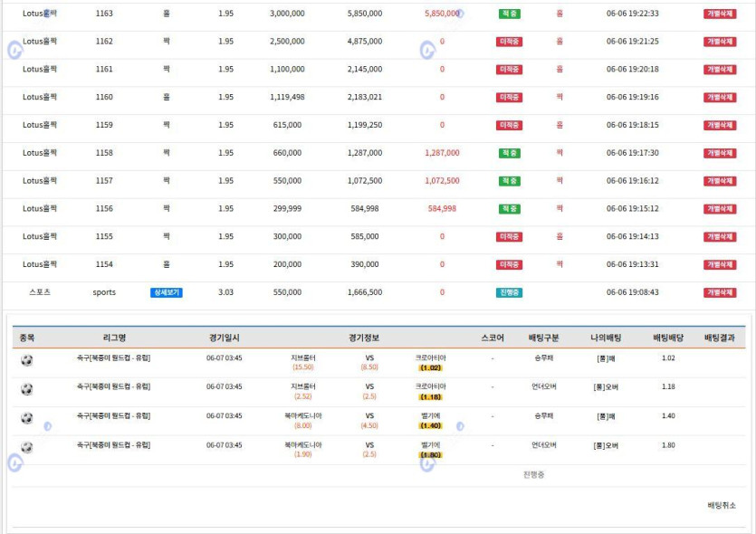756x534 pixels.
Task: Click 개별삭제 on the sports bet row
Action: click(x=720, y=292)
